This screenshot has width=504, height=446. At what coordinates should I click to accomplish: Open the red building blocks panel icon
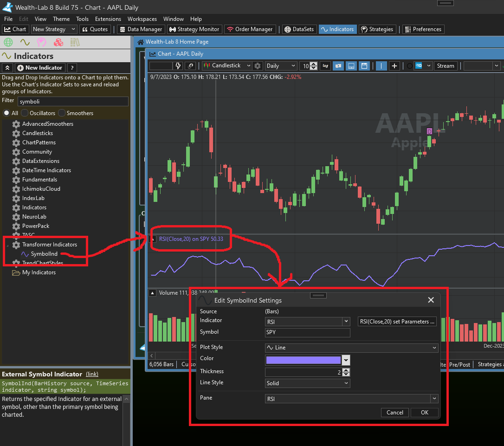coord(58,43)
